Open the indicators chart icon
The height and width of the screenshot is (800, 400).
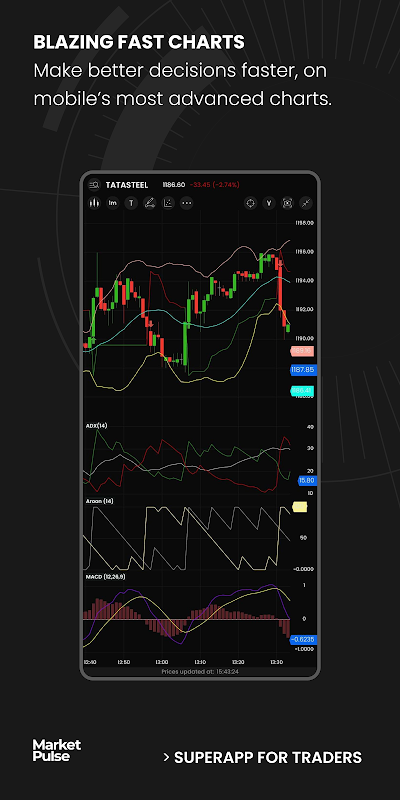(168, 203)
